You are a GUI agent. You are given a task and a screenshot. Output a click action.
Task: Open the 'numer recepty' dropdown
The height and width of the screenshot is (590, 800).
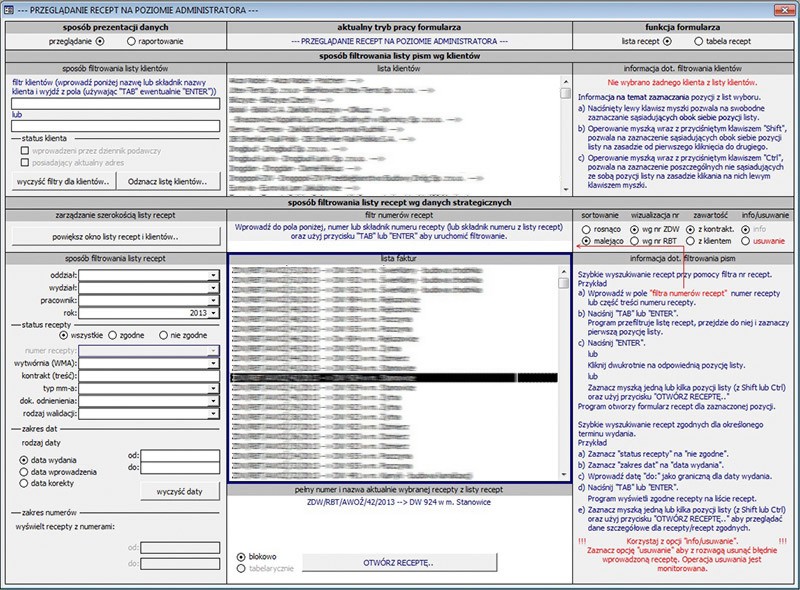pos(214,351)
